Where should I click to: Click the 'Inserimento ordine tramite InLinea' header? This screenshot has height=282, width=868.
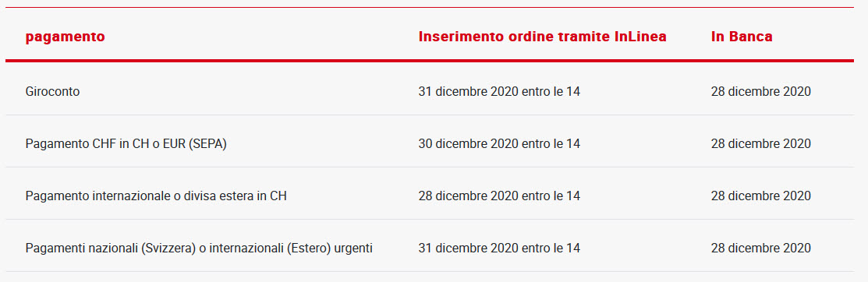tap(542, 37)
